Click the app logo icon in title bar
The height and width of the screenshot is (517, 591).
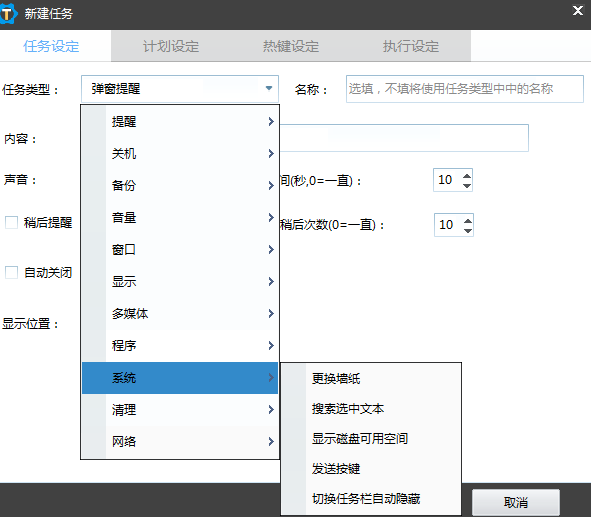(8, 14)
